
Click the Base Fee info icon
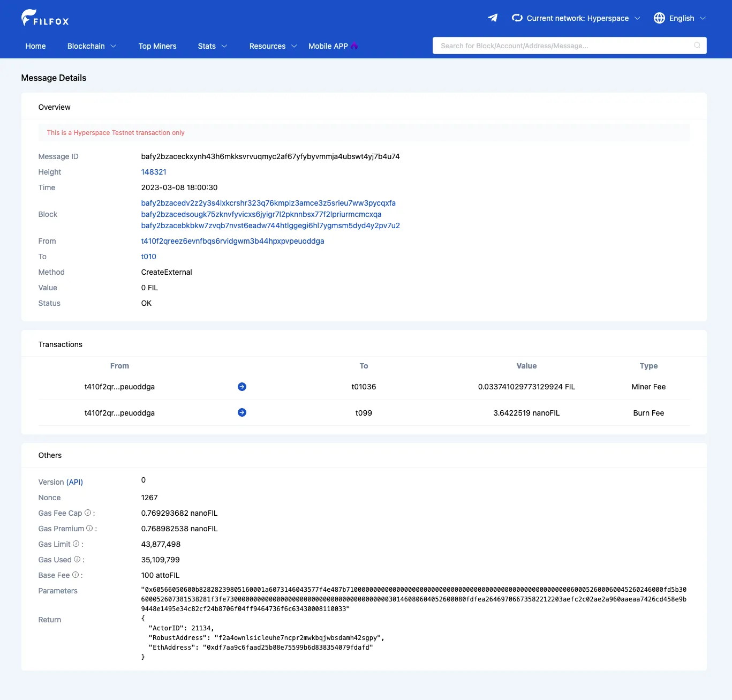coord(76,575)
